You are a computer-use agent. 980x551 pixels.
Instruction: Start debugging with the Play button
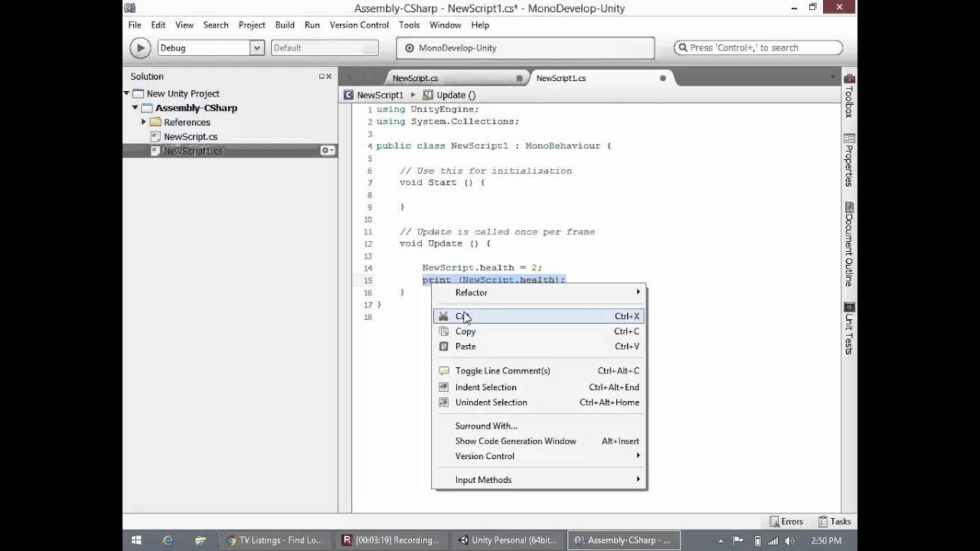(x=140, y=48)
